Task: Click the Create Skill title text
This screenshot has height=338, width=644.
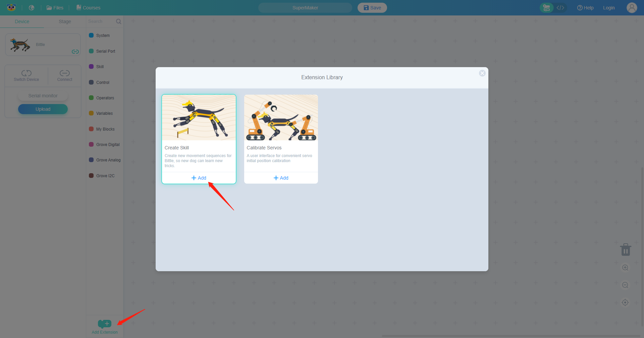Action: (177, 148)
